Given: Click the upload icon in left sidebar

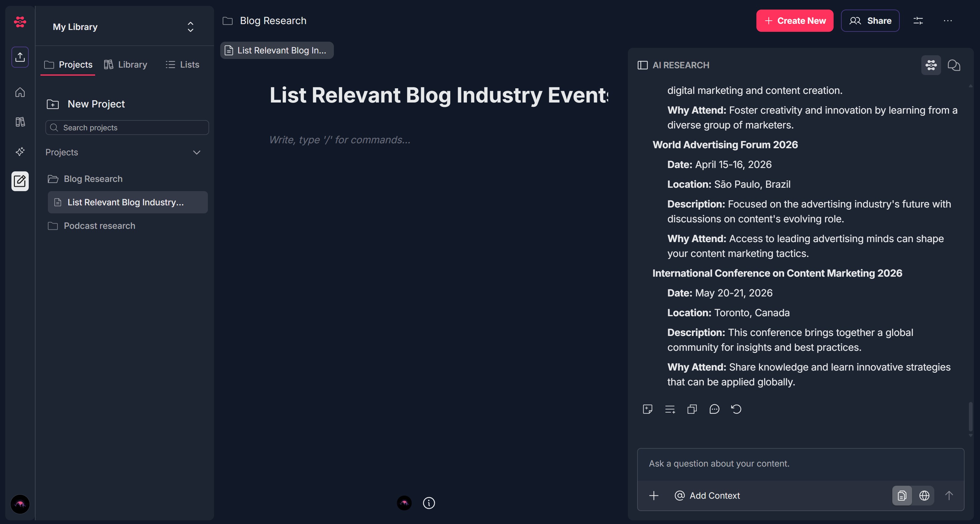Looking at the screenshot, I should 20,57.
